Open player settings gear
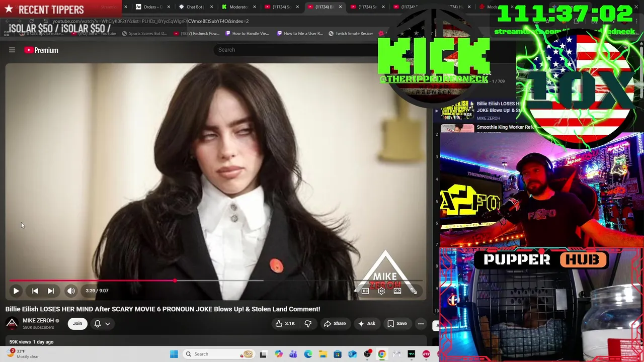The width and height of the screenshot is (644, 362). (381, 291)
